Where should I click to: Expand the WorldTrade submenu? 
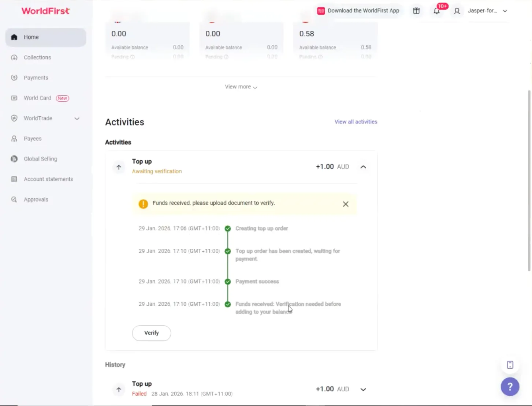pos(77,119)
